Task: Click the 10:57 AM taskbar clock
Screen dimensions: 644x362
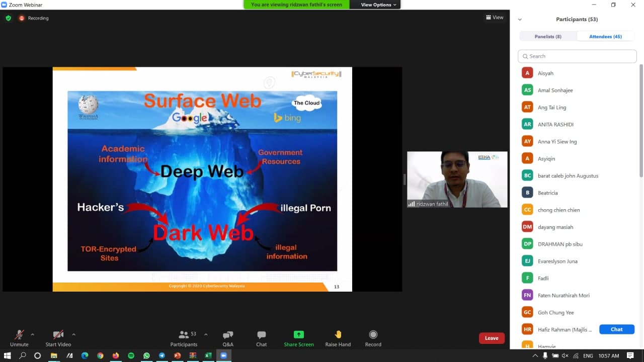Action: tap(609, 355)
